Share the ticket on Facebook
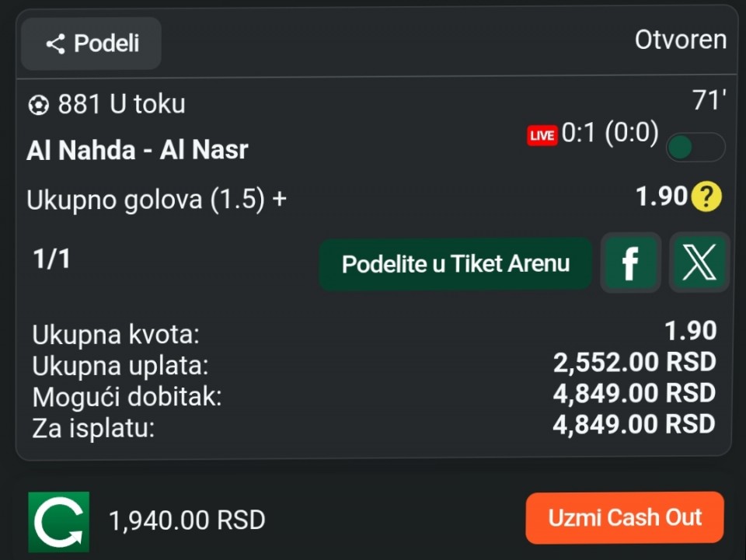This screenshot has width=746, height=560. click(630, 263)
